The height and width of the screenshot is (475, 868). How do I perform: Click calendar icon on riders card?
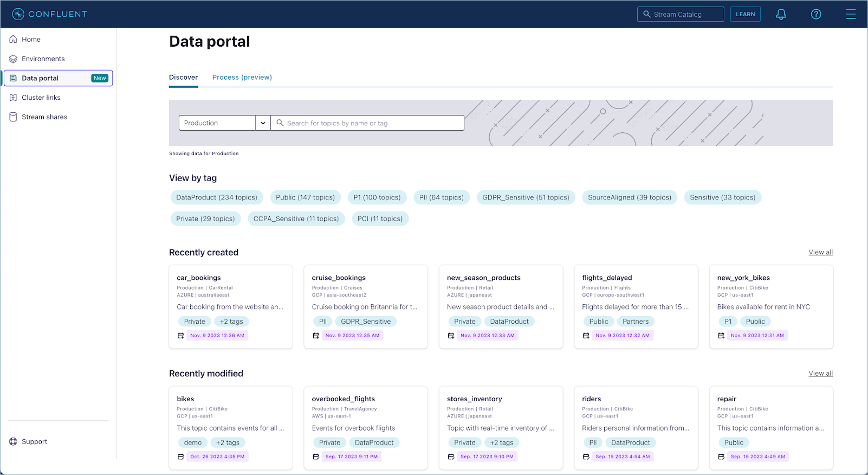coord(586,457)
